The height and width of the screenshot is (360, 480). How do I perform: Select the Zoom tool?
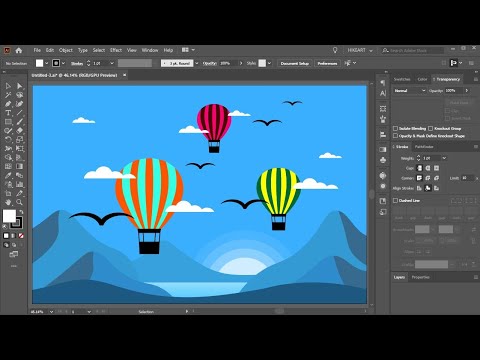click(x=19, y=202)
